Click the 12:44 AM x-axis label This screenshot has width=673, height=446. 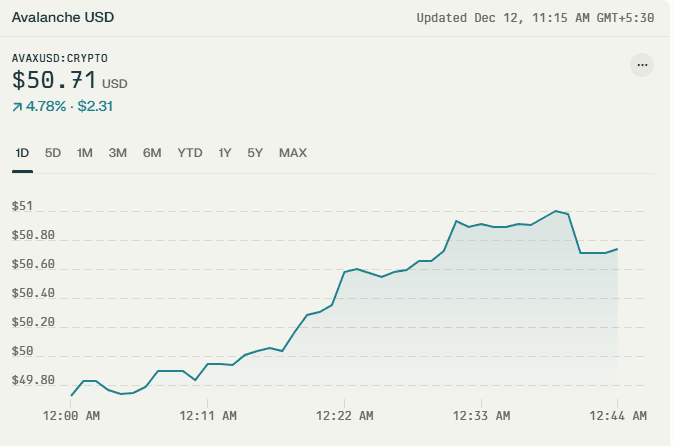pos(618,416)
